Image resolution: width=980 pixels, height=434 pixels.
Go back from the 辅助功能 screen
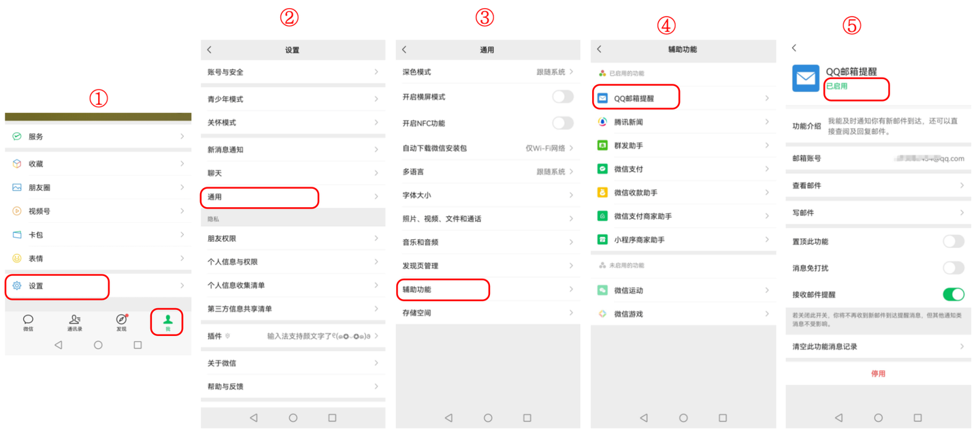click(x=600, y=50)
